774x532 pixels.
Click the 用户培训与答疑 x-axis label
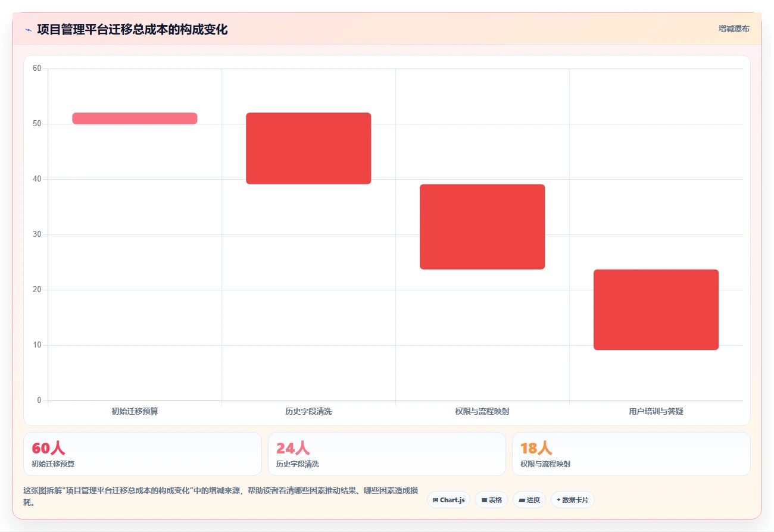[x=656, y=411]
